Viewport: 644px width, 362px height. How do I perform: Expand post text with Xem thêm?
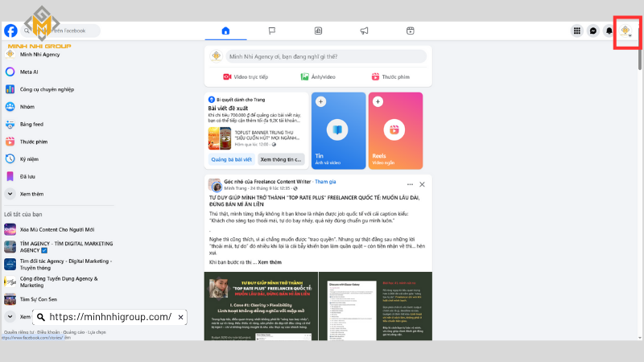(x=270, y=262)
